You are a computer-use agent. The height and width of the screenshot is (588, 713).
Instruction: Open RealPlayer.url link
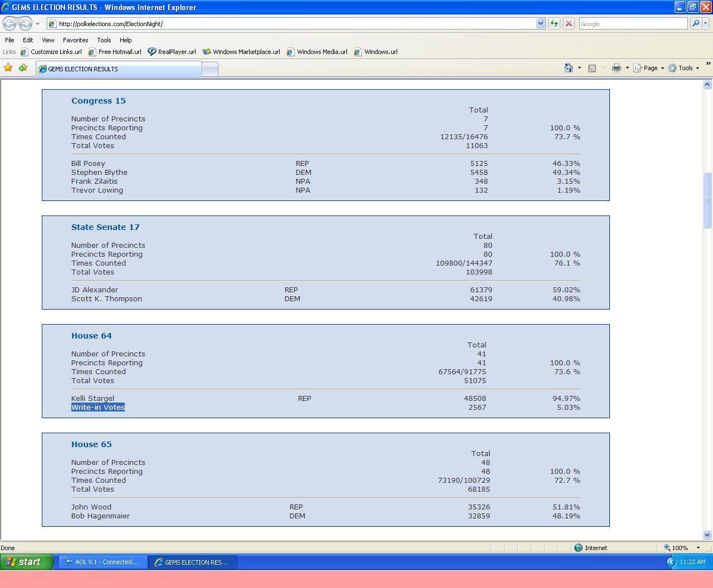pyautogui.click(x=172, y=52)
